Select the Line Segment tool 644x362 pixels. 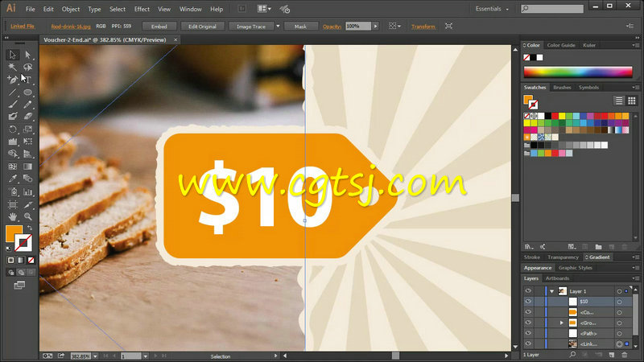tap(13, 93)
